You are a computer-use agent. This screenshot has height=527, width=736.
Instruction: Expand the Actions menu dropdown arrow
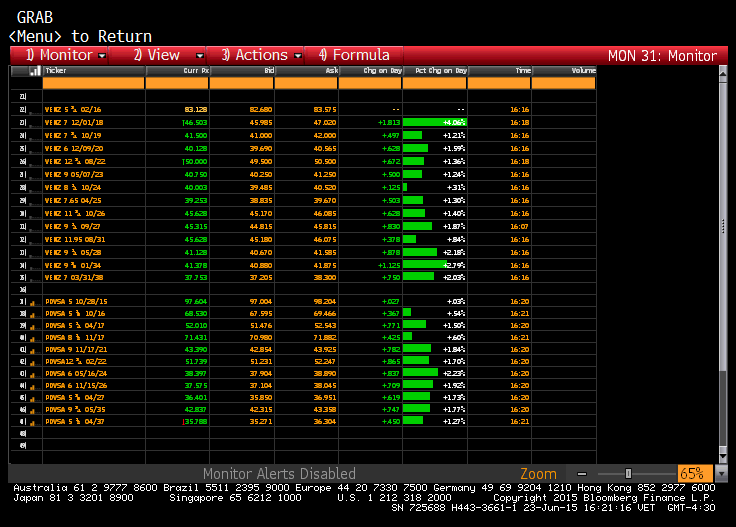point(298,56)
